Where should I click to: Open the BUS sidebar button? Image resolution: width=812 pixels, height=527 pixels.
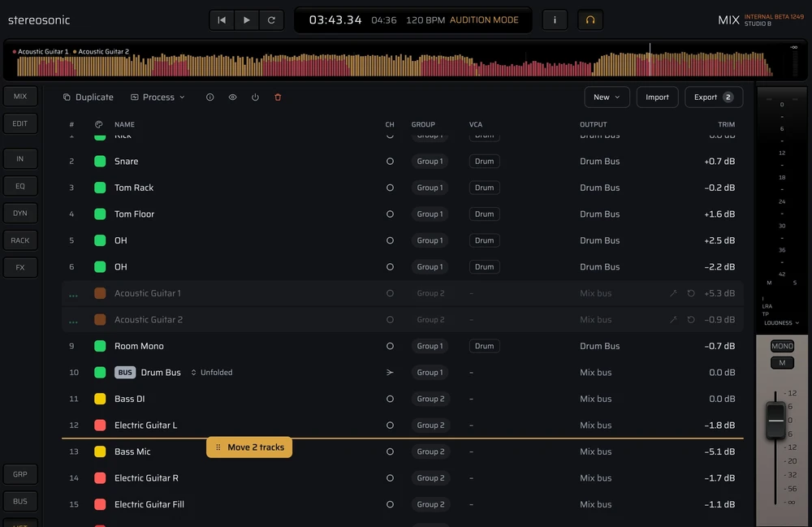(x=20, y=501)
